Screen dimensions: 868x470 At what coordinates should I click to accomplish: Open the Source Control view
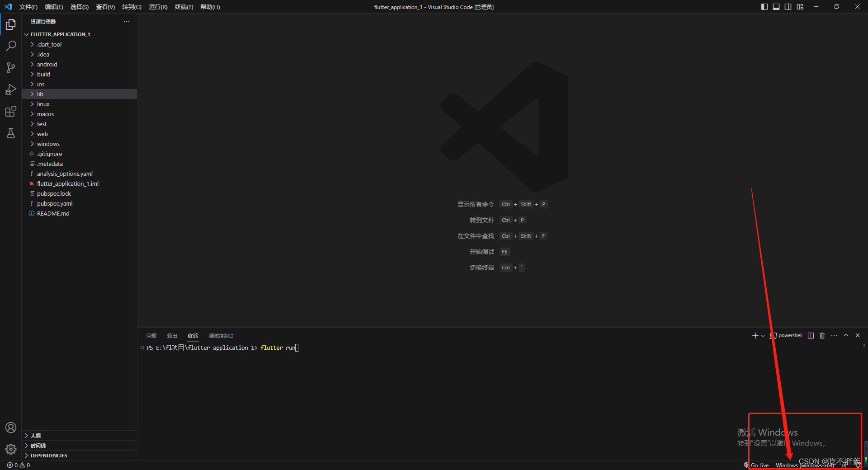[11, 68]
